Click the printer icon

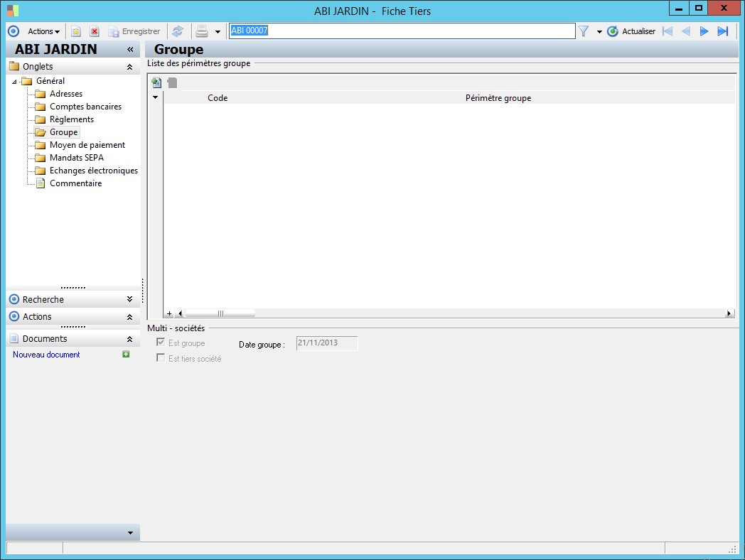pos(202,31)
